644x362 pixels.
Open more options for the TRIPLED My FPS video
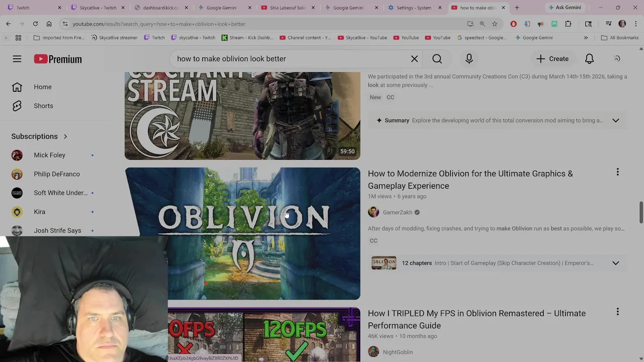point(617,312)
